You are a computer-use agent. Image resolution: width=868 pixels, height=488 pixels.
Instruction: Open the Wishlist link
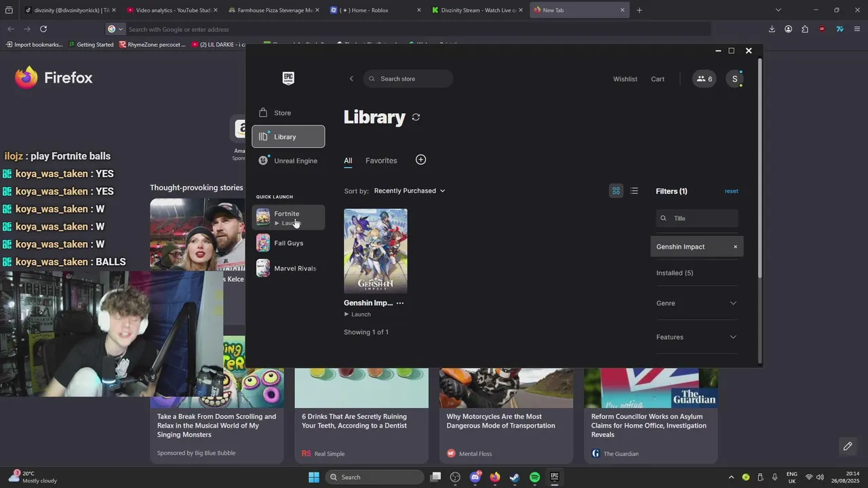[625, 79]
